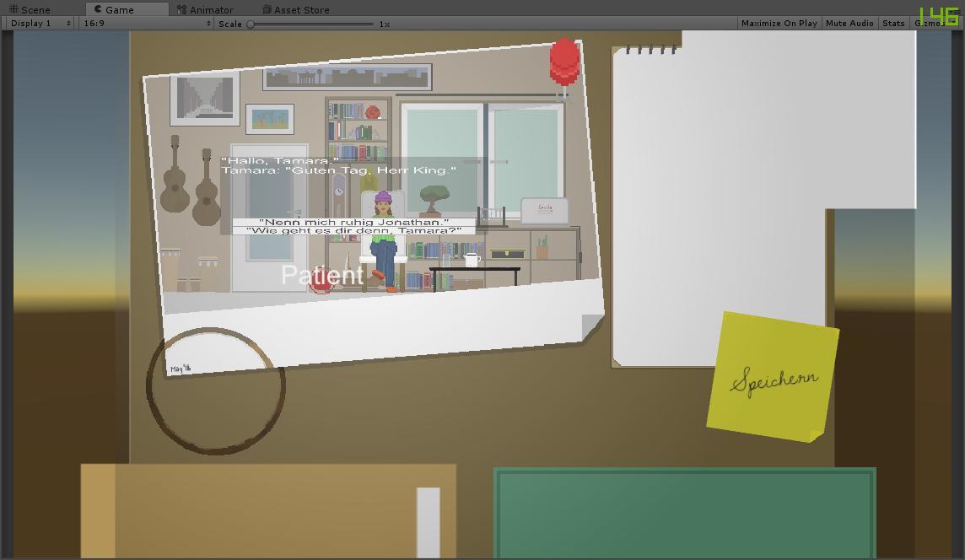Viewport: 965px width, 560px height.
Task: Click the red pushpin on the photo
Action: click(564, 62)
